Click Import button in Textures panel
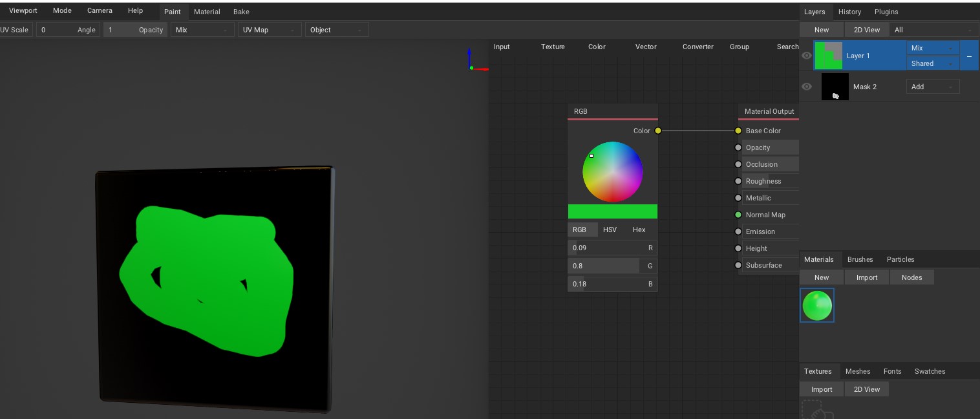This screenshot has height=419, width=980. (822, 389)
